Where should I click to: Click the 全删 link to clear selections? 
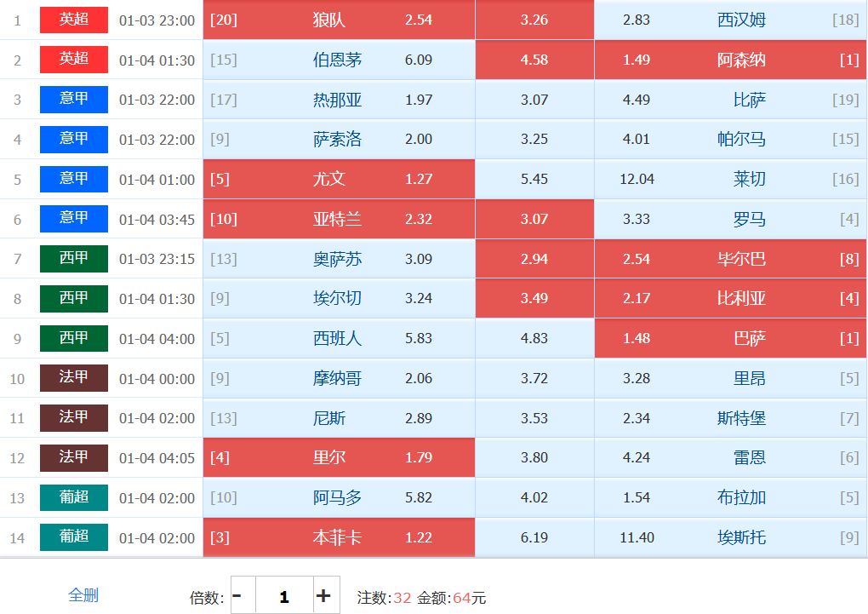83,594
